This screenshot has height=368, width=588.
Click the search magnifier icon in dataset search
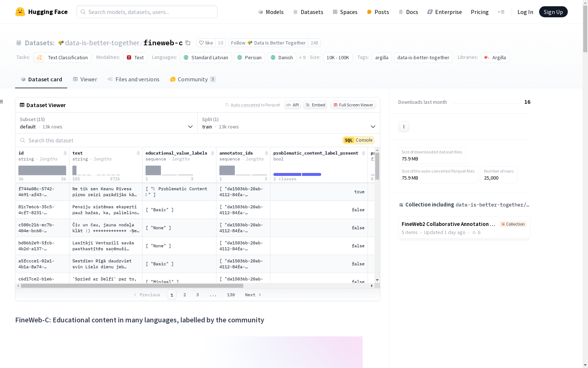(x=23, y=140)
